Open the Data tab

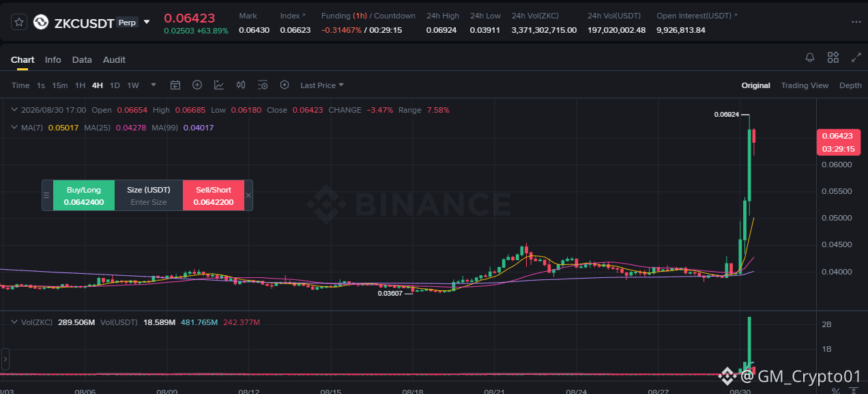82,59
